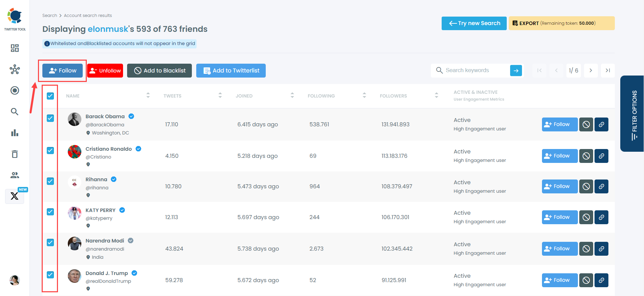Blacklist Cristiano Ronaldo using the ban icon
644x296 pixels.
[x=586, y=156]
